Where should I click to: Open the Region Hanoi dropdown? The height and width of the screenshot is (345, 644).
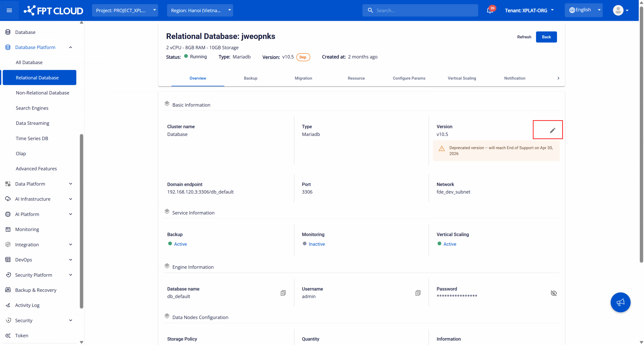click(200, 10)
